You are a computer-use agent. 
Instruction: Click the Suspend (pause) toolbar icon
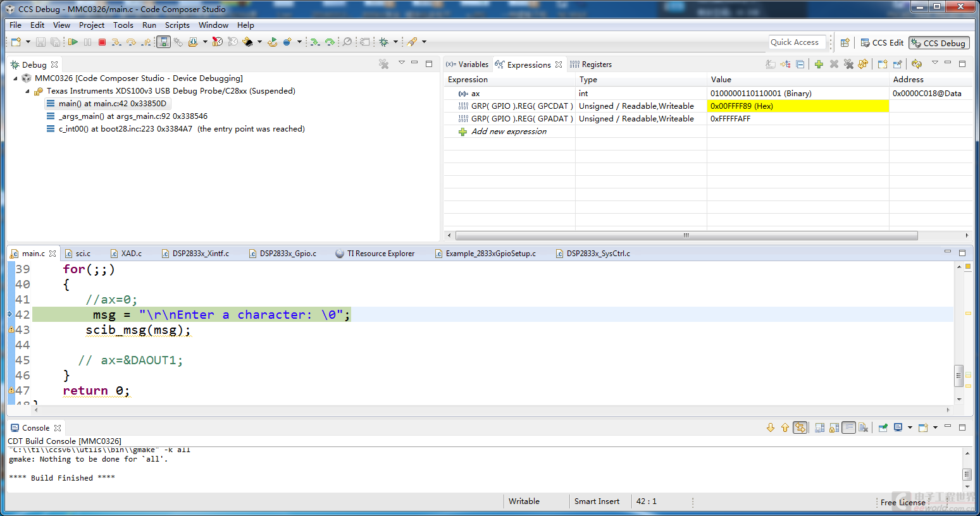[x=87, y=42]
